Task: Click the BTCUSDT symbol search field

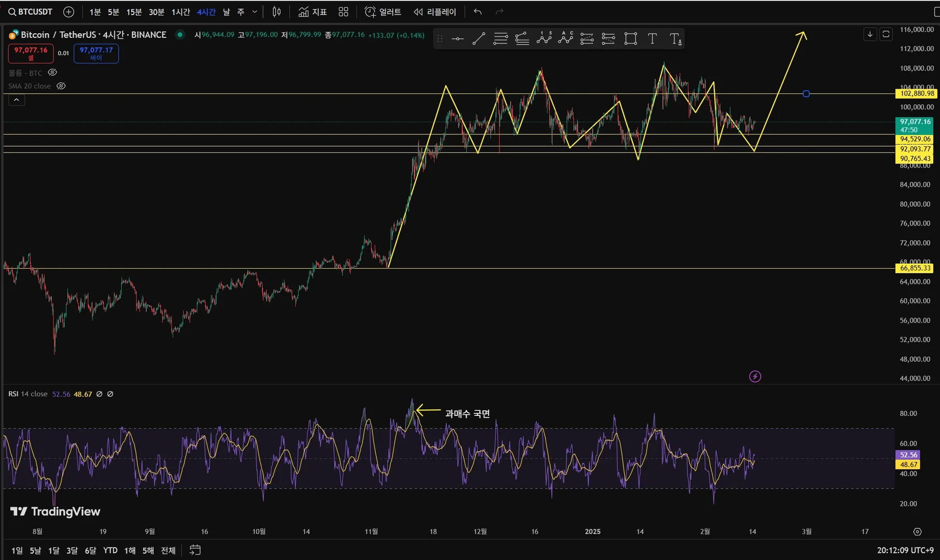Action: click(31, 12)
